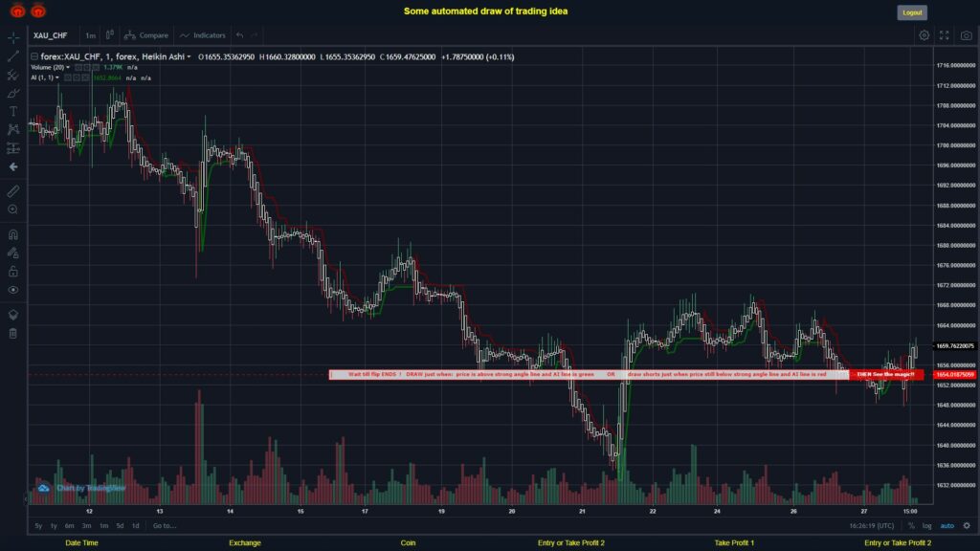Redo the last chart action
The image size is (980, 551).
point(255,35)
